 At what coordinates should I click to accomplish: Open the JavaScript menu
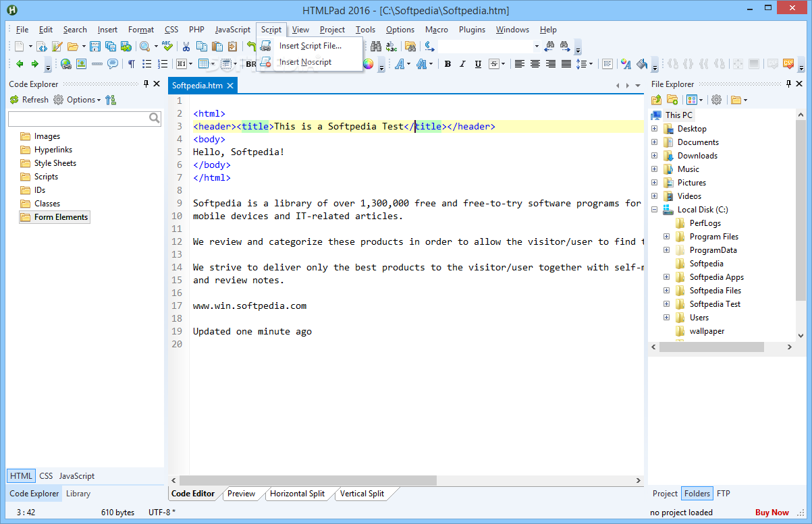tap(233, 30)
